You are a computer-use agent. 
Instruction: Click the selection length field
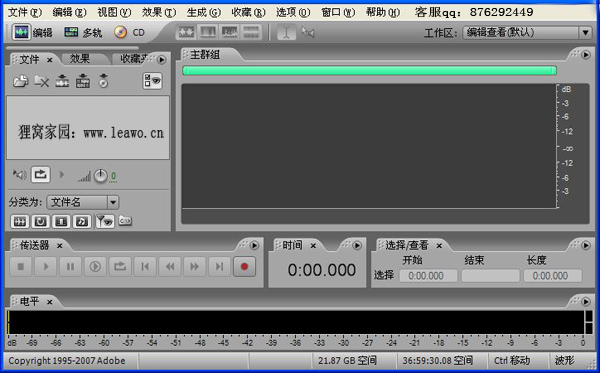click(553, 275)
